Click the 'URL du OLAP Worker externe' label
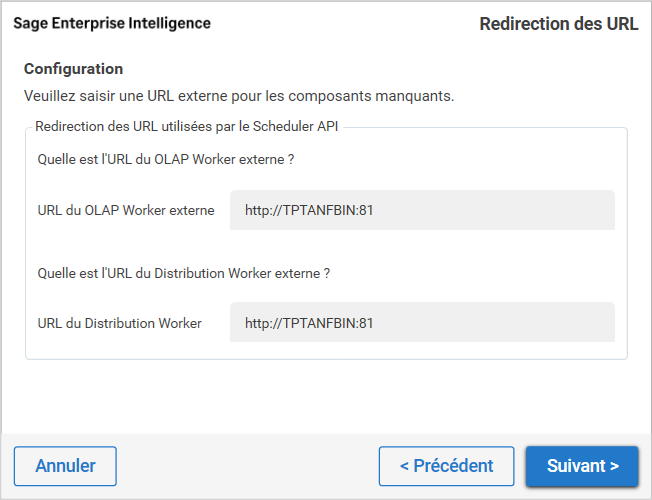 (126, 211)
